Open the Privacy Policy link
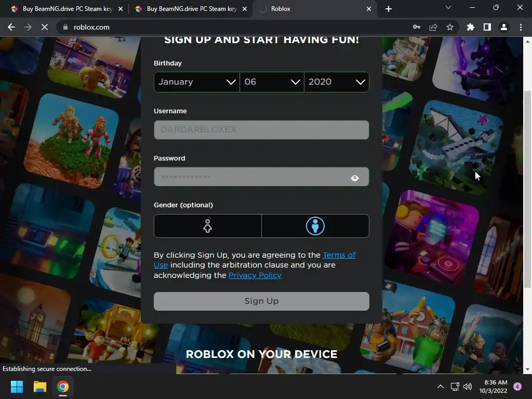This screenshot has height=399, width=532. coord(255,275)
